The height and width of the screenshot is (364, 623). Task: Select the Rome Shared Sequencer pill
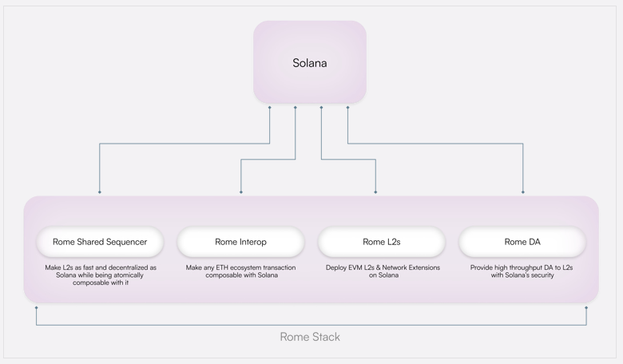tap(100, 242)
